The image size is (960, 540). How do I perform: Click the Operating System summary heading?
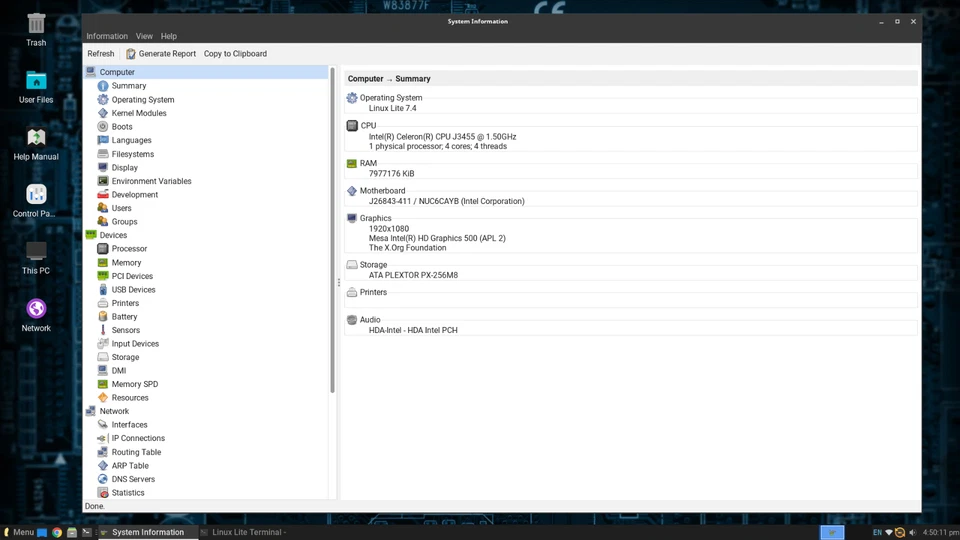pyautogui.click(x=391, y=97)
